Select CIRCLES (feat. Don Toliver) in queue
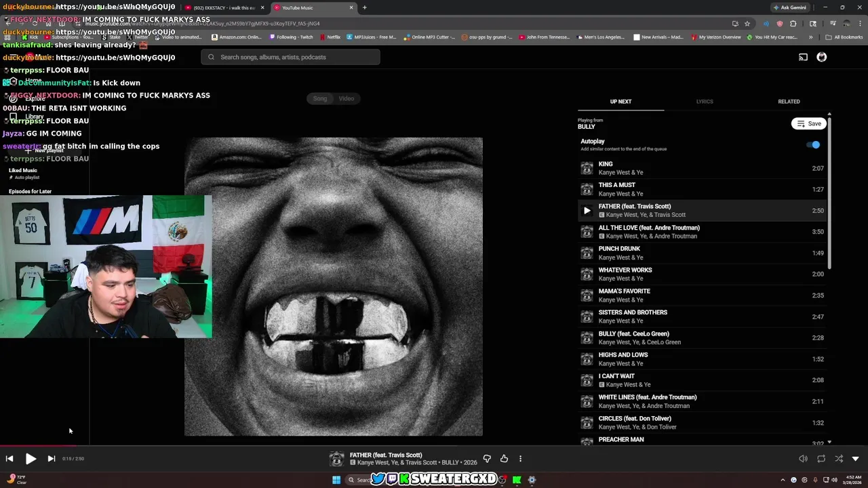868x488 pixels. point(703,423)
